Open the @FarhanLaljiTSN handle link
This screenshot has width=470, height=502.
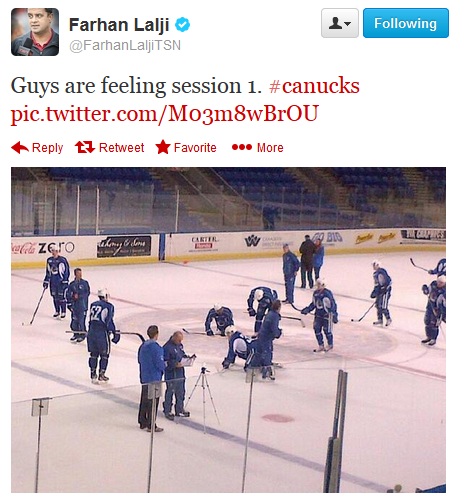coord(125,45)
